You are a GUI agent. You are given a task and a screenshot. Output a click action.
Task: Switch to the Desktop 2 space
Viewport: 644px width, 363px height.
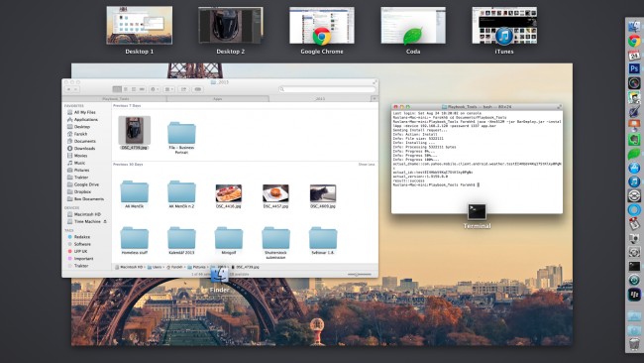(231, 26)
